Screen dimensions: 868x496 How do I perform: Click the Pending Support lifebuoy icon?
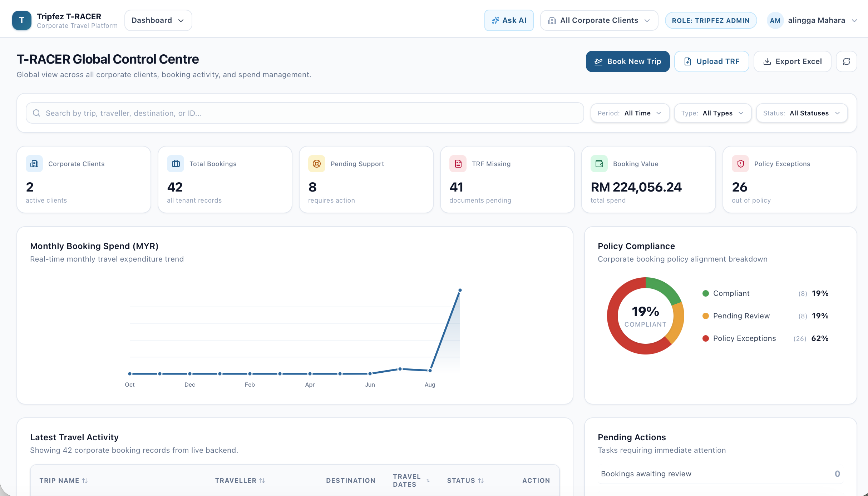(x=317, y=164)
